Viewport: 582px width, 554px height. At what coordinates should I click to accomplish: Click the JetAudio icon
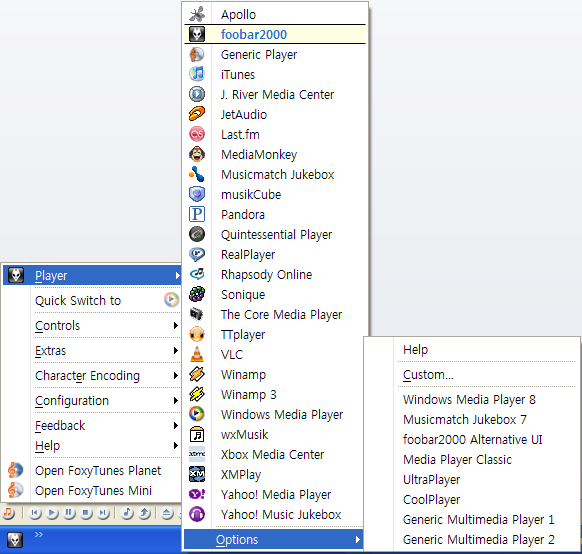[x=197, y=114]
